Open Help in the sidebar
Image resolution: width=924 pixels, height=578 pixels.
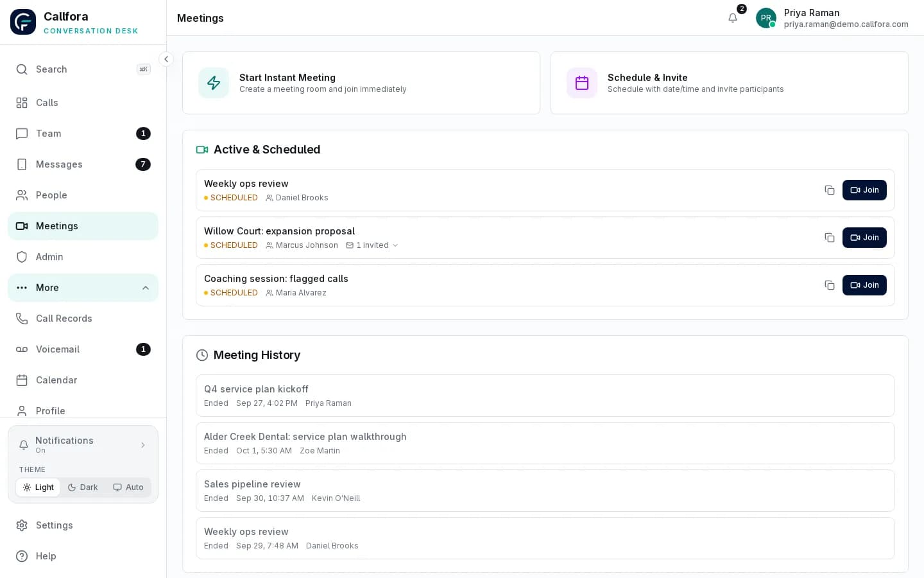83,556
